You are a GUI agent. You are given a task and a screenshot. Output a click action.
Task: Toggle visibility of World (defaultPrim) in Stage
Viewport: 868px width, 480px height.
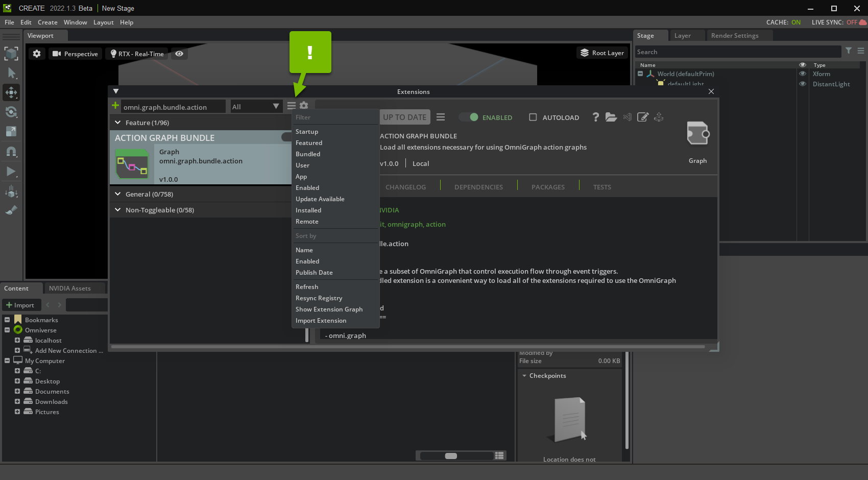click(802, 74)
